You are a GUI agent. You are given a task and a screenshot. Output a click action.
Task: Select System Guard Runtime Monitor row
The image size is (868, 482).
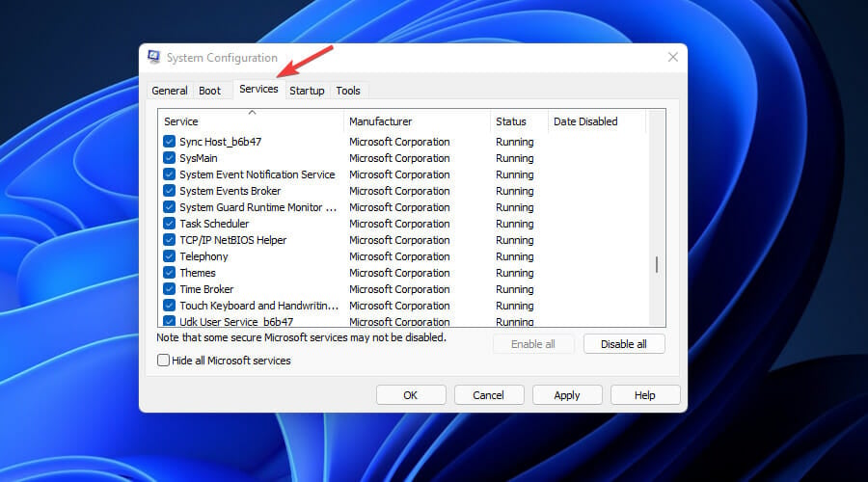pyautogui.click(x=258, y=207)
